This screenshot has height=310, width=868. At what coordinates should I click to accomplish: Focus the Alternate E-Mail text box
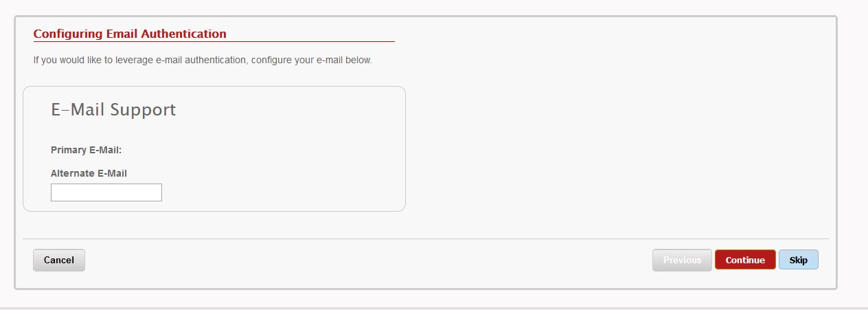click(x=106, y=192)
